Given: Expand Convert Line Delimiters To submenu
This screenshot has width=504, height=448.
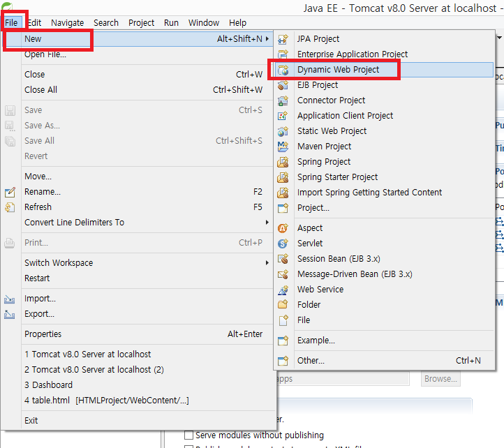Looking at the screenshot, I should 267,223.
